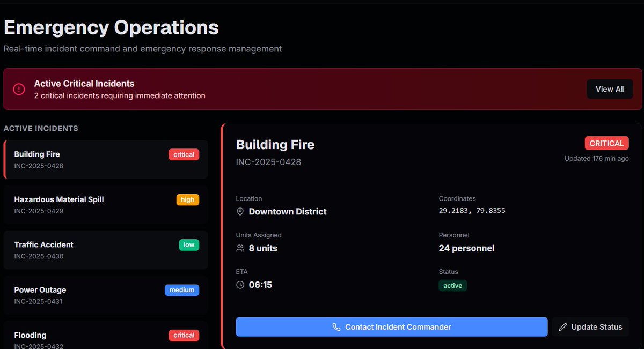Open View All critical incidents
The height and width of the screenshot is (349, 644).
tap(610, 89)
